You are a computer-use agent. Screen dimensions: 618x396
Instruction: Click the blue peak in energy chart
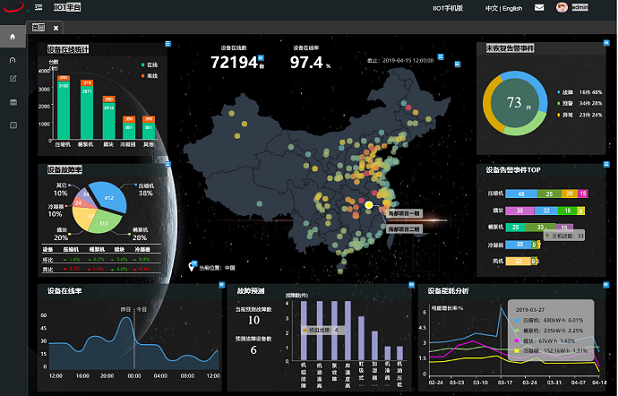(x=501, y=308)
